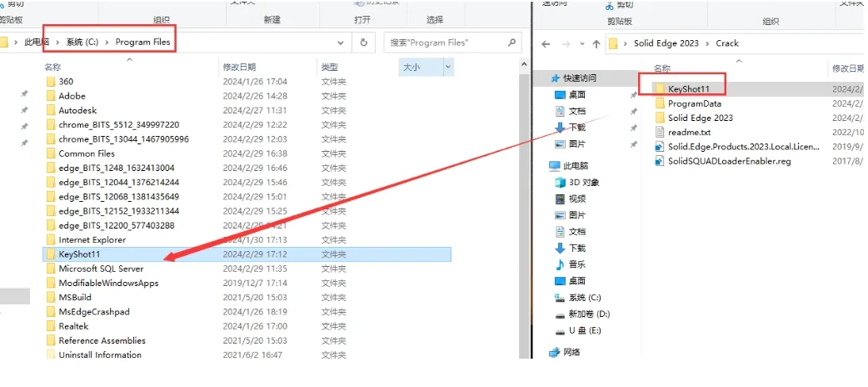The width and height of the screenshot is (868, 387).
Task: Expand chevron after Solid Edge 2023 breadcrumb
Action: 708,44
